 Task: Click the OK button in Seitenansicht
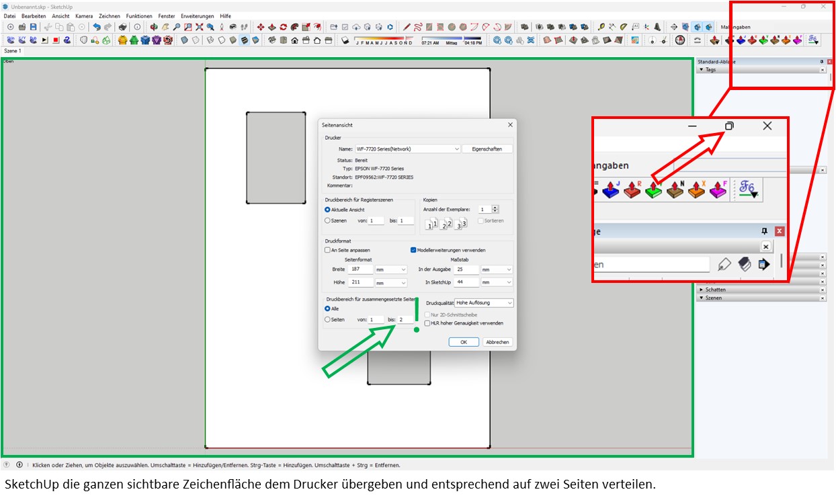click(463, 342)
